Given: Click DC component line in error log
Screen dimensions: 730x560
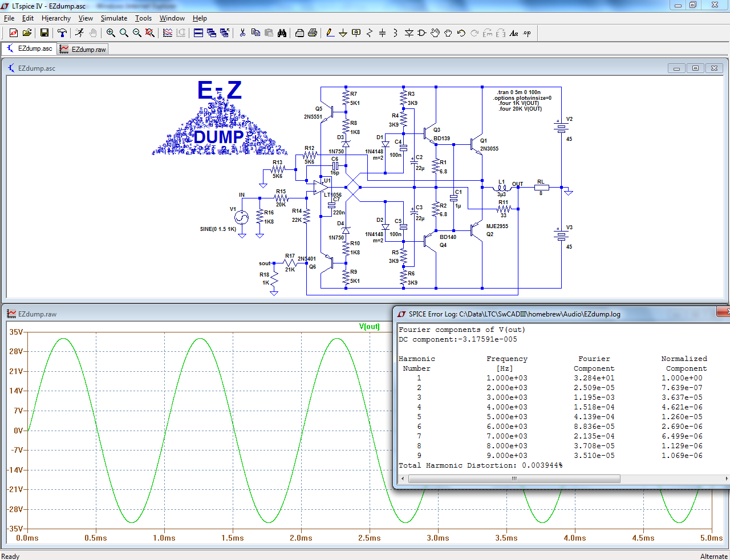Looking at the screenshot, I should 457,339.
